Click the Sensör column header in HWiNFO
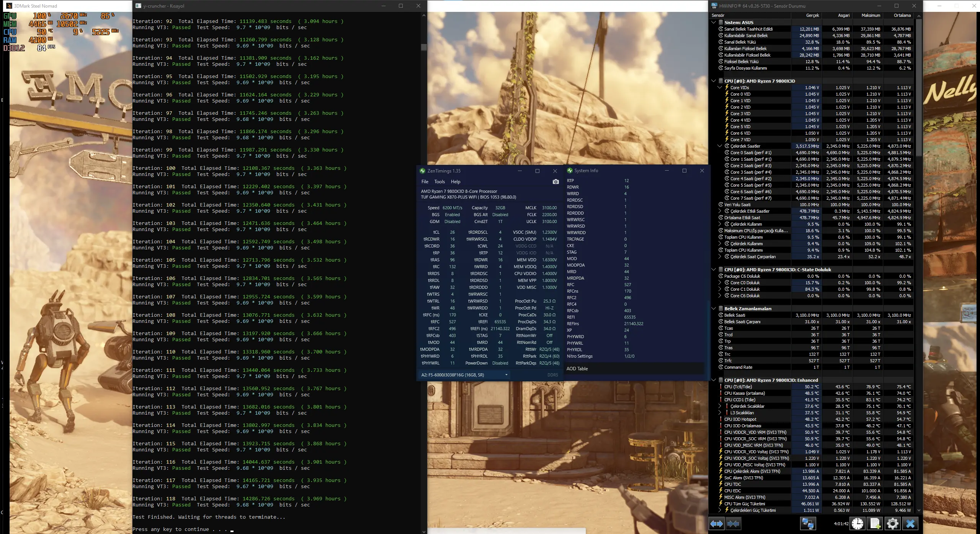980x534 pixels. point(750,15)
